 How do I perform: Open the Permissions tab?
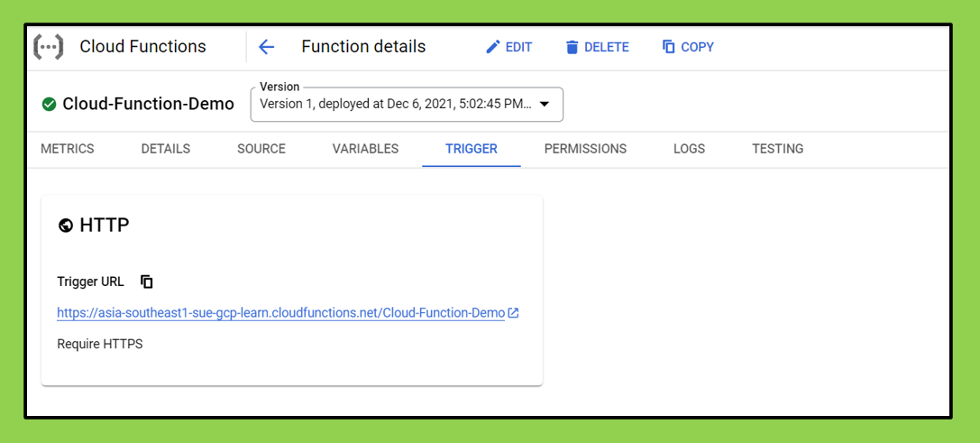tap(585, 149)
